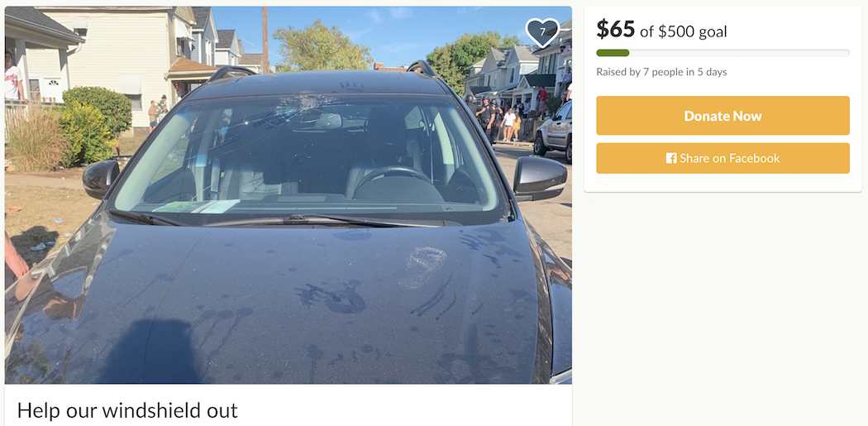Viewport: 868px width, 426px height.
Task: Click the car's left side mirror in photo
Action: [101, 178]
